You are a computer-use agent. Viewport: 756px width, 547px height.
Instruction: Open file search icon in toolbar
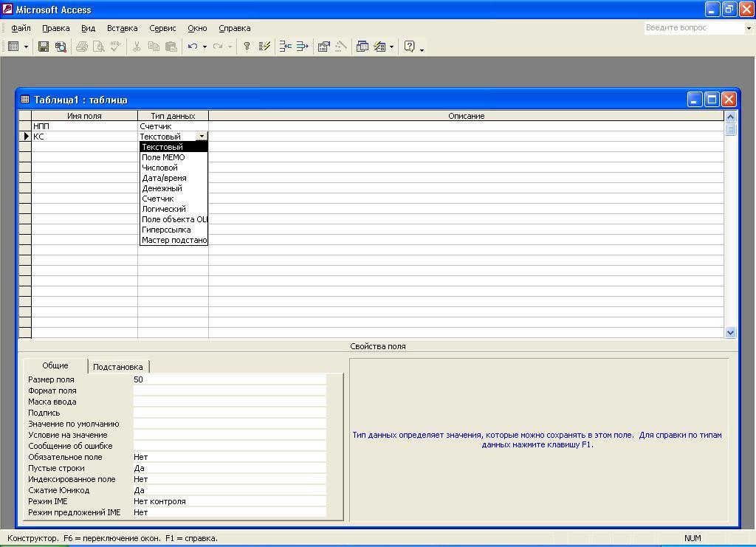[x=61, y=47]
